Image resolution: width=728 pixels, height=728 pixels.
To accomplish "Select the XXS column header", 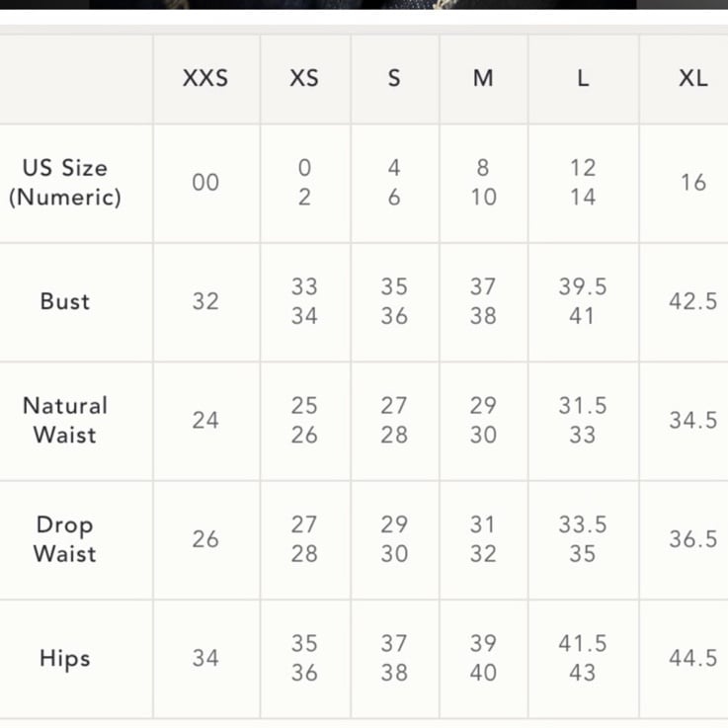I will pyautogui.click(x=205, y=78).
